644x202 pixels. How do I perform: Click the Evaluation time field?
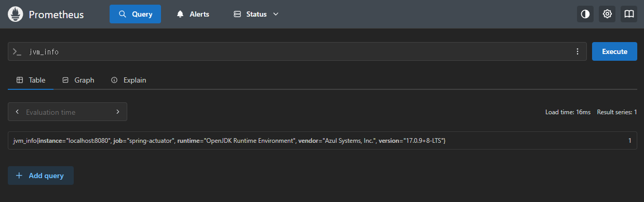(x=68, y=112)
